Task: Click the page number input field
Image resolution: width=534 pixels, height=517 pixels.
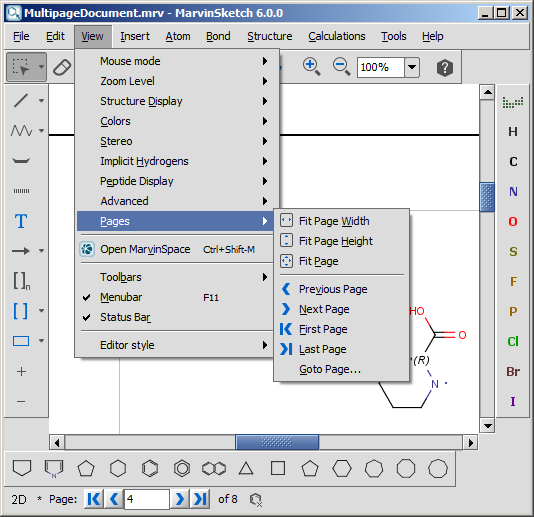Action: click(x=146, y=499)
